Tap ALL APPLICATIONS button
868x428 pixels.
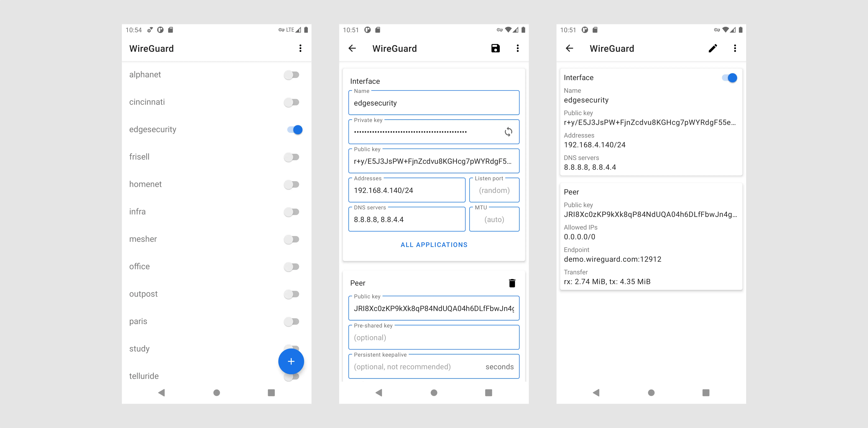point(434,245)
